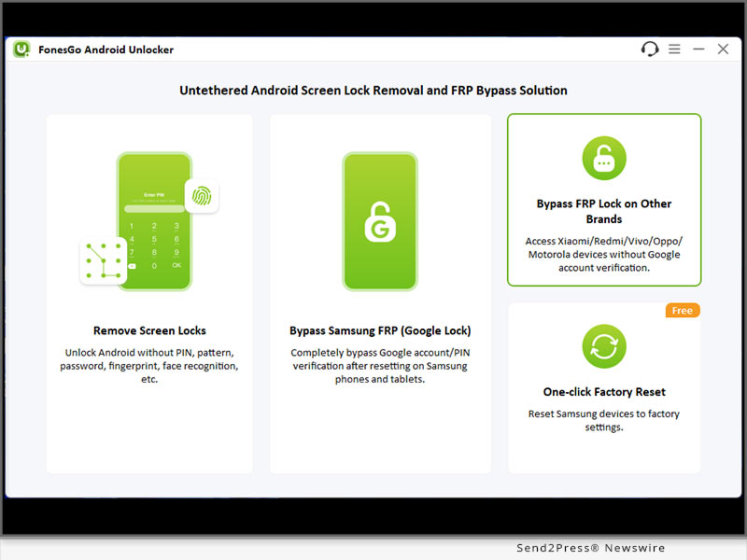Click the orange Free badge

point(682,310)
